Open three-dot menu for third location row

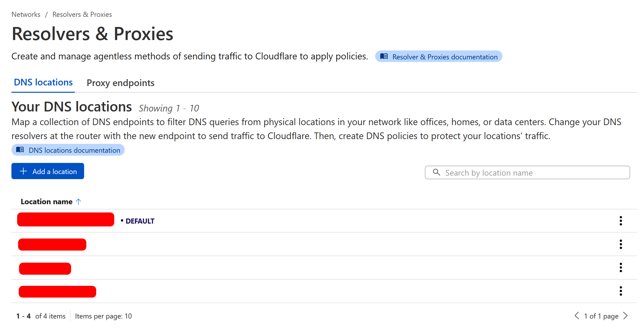(621, 267)
